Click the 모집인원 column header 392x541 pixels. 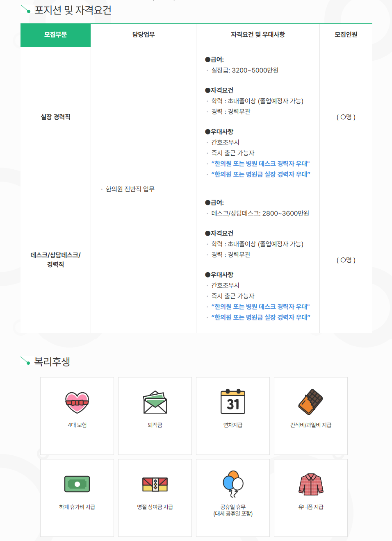346,35
